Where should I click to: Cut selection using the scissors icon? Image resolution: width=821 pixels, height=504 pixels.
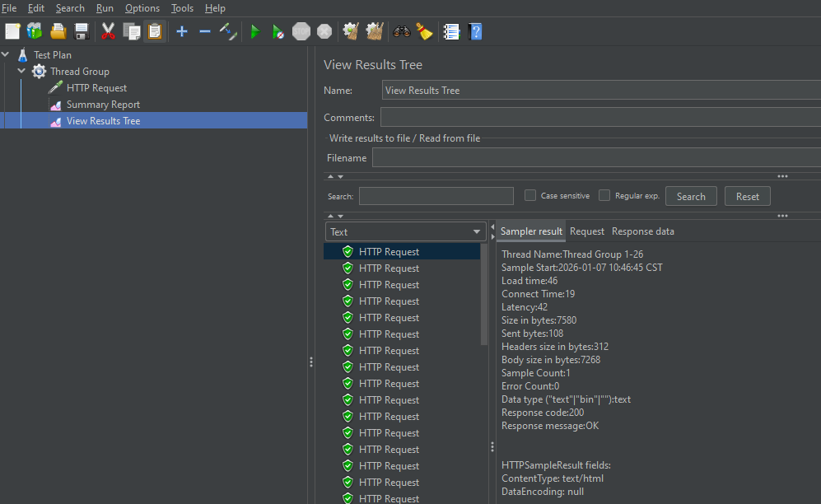[108, 31]
